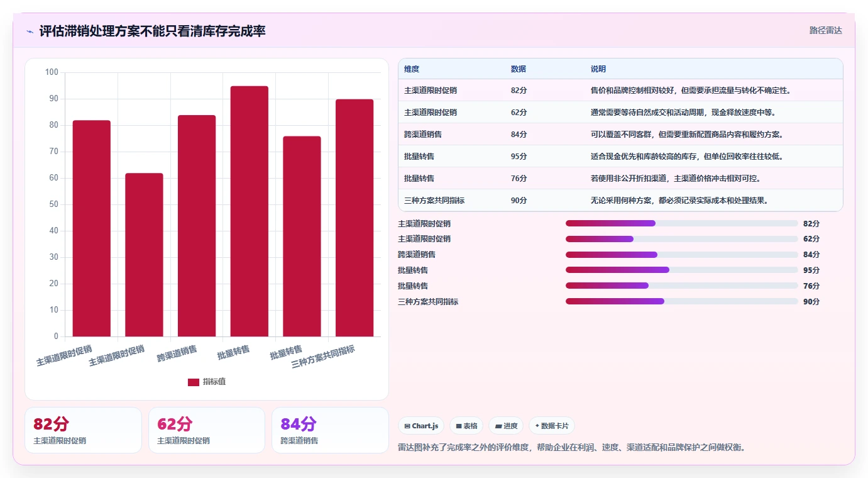This screenshot has height=478, width=868.
Task: Click the 82分 progress bar
Action: (682, 223)
